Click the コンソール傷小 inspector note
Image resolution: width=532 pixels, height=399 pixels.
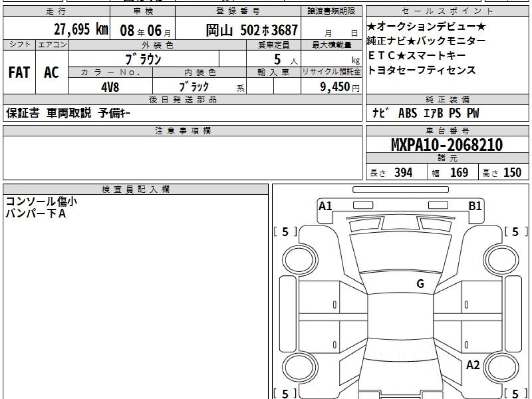tap(41, 202)
